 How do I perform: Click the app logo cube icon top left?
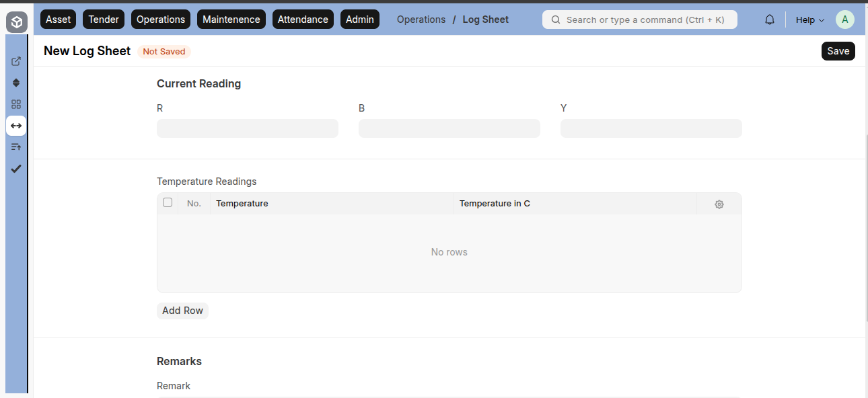15,22
